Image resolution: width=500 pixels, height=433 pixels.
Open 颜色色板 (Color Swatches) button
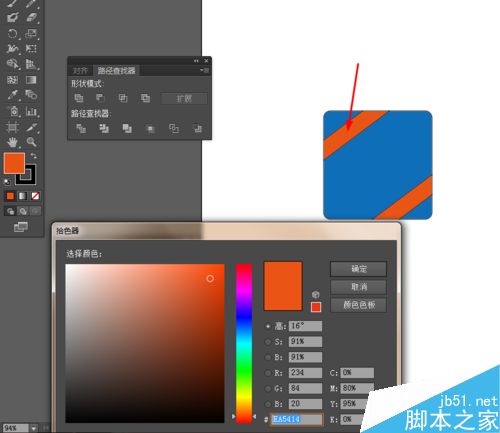pyautogui.click(x=358, y=305)
